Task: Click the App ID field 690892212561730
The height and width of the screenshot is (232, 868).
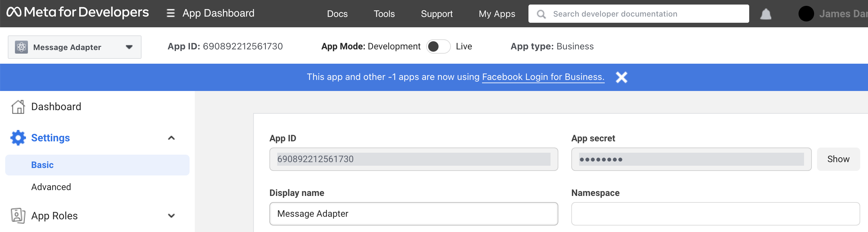Action: [414, 159]
